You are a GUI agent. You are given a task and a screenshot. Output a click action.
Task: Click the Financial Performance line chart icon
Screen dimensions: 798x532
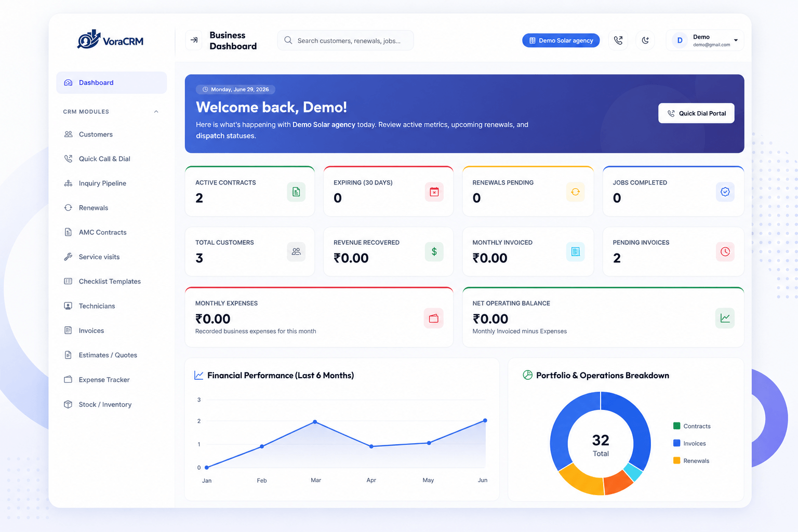click(x=198, y=375)
